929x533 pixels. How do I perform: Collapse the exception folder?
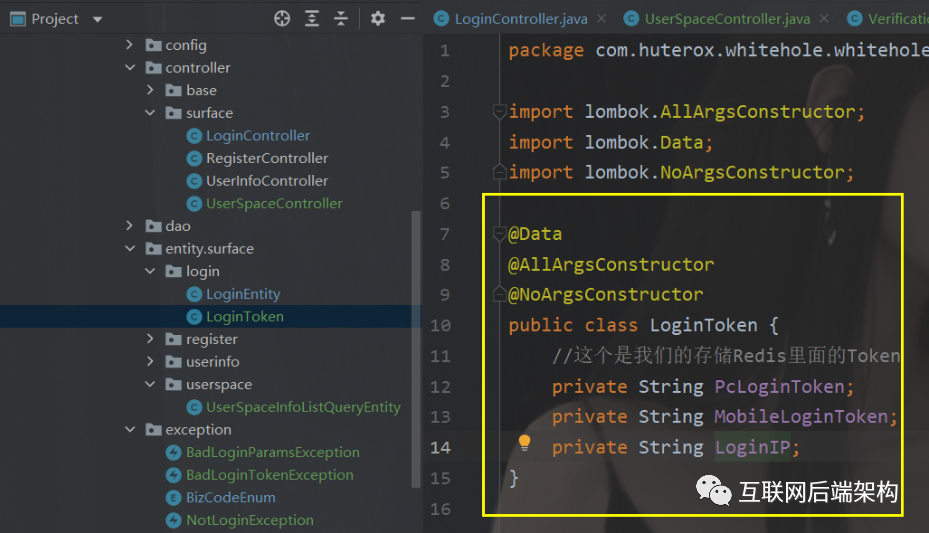pos(130,429)
